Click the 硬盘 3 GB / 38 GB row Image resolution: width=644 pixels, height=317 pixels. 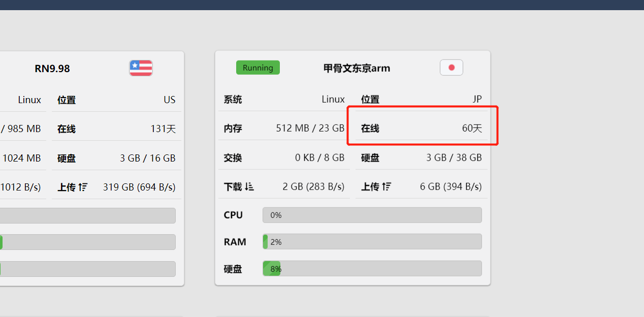pos(422,157)
